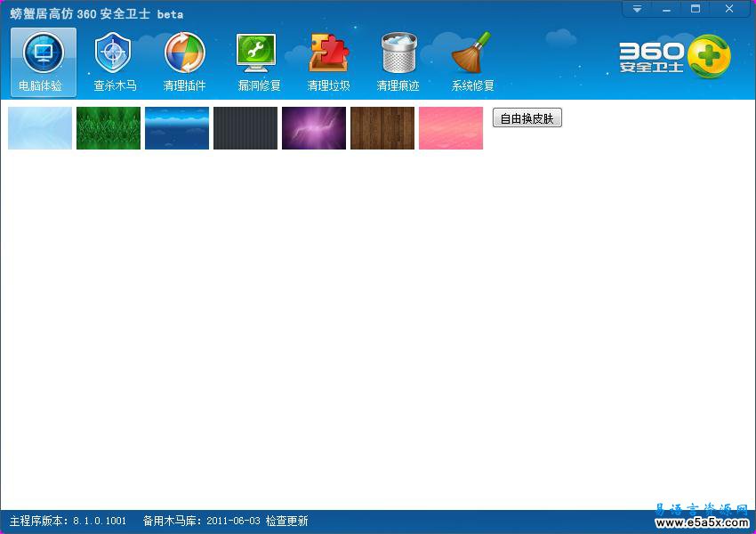756x534 pixels.
Task: Maximize the 360 window
Action: (696, 9)
